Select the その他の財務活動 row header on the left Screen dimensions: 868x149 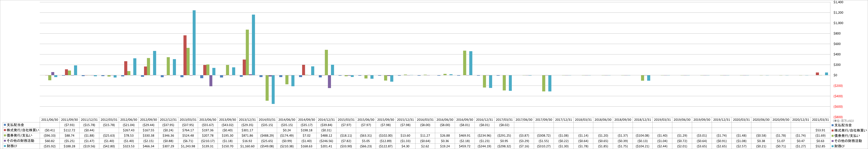point(21,141)
